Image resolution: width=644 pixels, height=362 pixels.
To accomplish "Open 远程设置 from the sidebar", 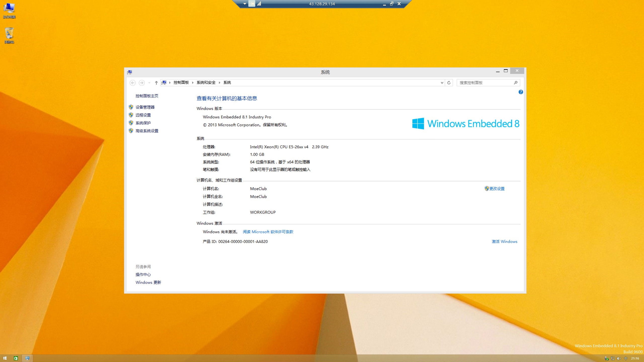I will click(143, 115).
